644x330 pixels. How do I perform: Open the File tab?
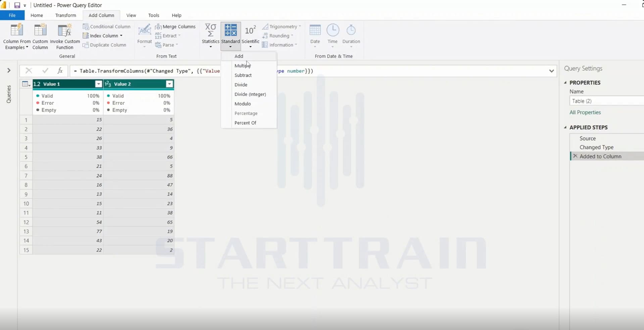pos(12,15)
